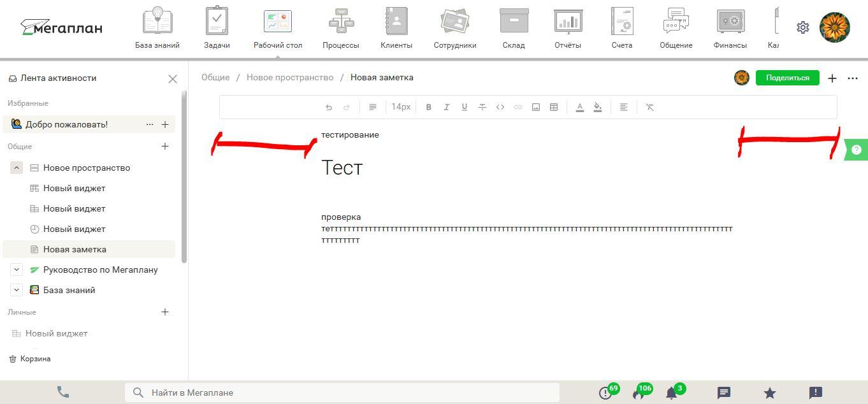Go to Новое пространство breadcrumb
Image resolution: width=868 pixels, height=404 pixels.
pyautogui.click(x=290, y=77)
